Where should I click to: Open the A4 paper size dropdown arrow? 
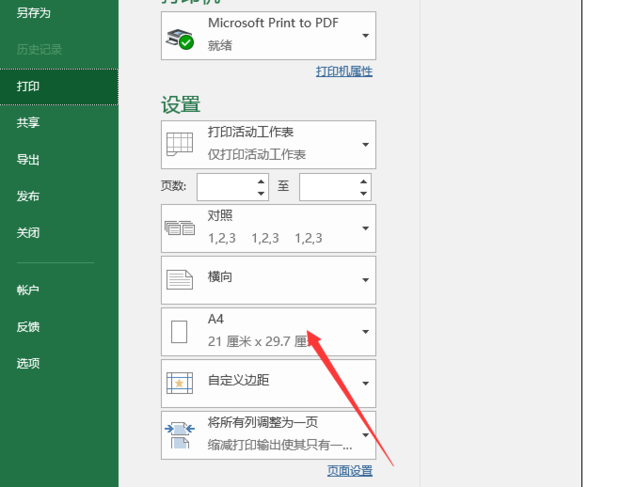point(366,332)
